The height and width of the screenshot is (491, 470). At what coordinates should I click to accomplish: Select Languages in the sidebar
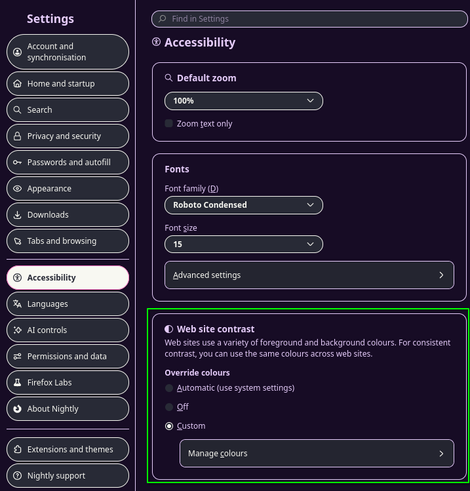(x=68, y=304)
